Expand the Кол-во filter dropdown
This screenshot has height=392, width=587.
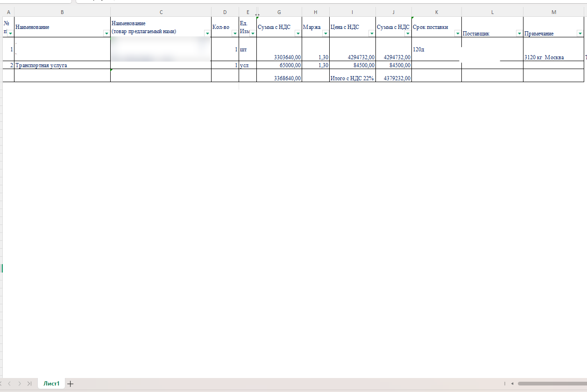click(x=235, y=33)
